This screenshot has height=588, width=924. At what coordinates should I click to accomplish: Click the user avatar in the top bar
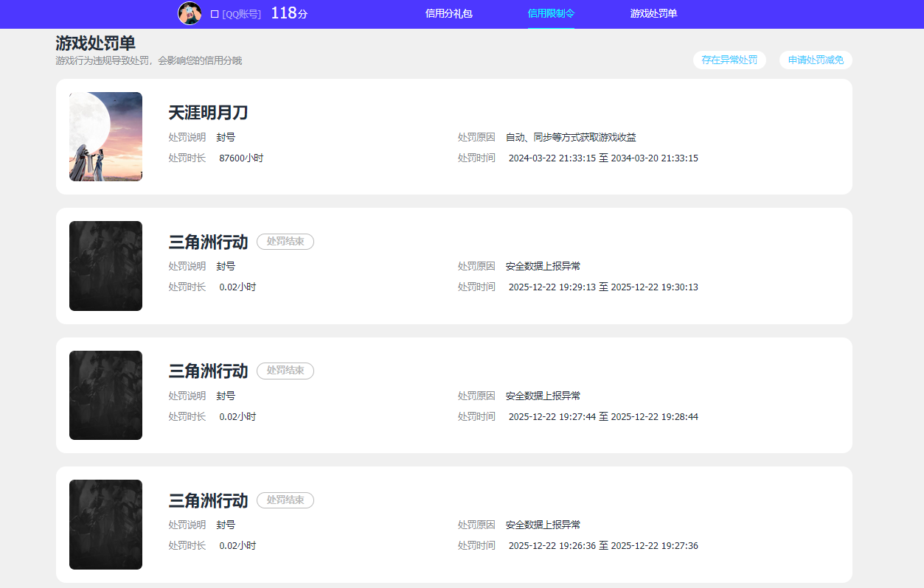(x=190, y=13)
